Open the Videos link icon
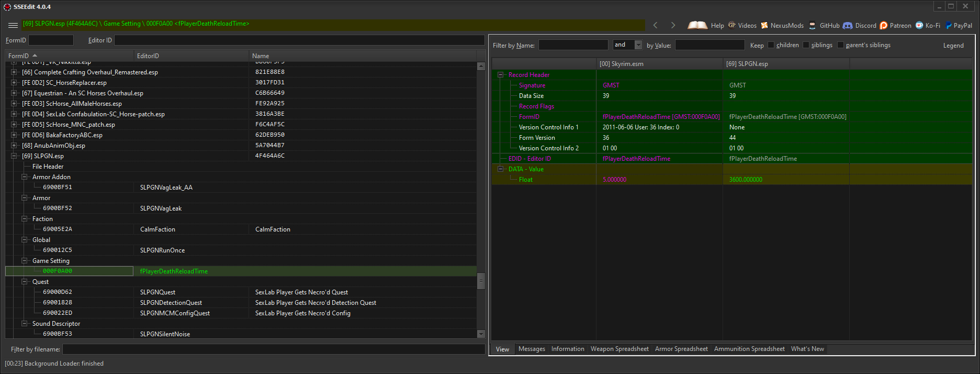The image size is (980, 374). pyautogui.click(x=732, y=25)
